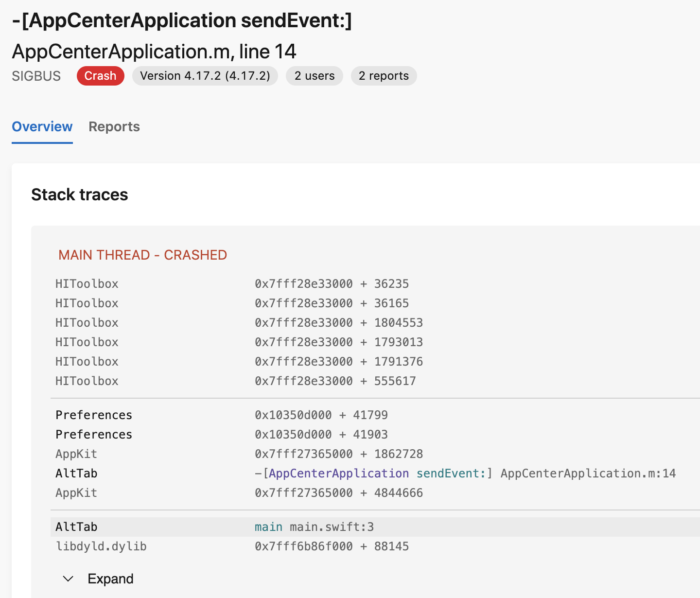Click the highlighted AltTab main frame row

point(76,526)
